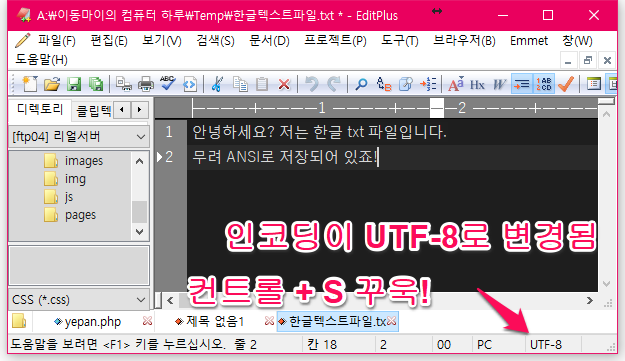Viewport: 625px width, 361px height.
Task: Close the 한글텍스트파일.txt document tab
Action: pyautogui.click(x=391, y=321)
